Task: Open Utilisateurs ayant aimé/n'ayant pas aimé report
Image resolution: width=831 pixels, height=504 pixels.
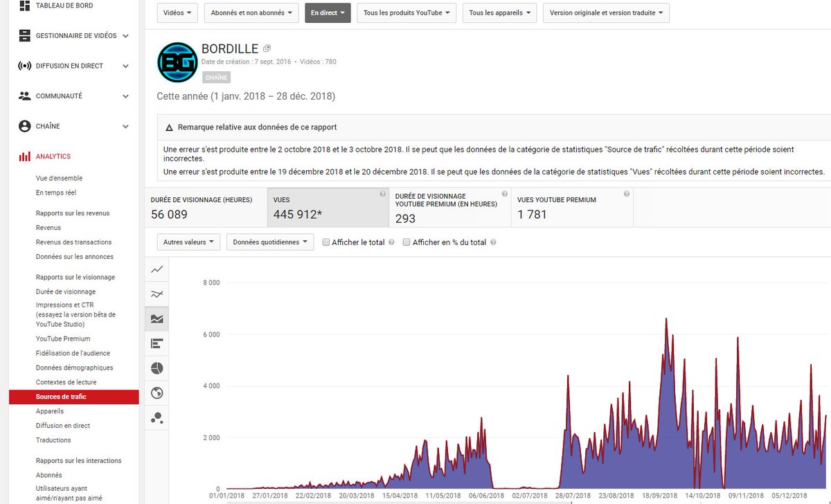Action: 69,493
